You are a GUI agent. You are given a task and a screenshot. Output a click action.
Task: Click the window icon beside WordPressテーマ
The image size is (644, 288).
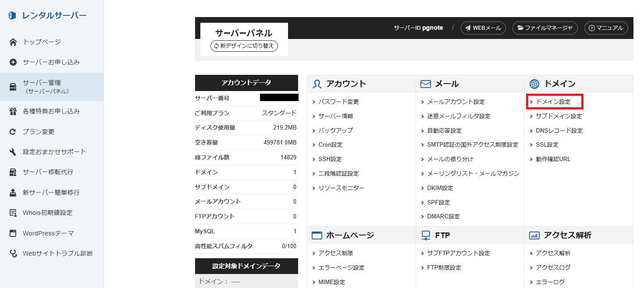pyautogui.click(x=13, y=233)
